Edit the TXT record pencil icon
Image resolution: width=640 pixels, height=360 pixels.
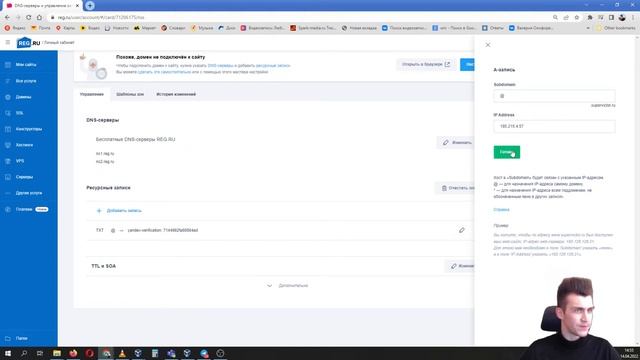[462, 230]
